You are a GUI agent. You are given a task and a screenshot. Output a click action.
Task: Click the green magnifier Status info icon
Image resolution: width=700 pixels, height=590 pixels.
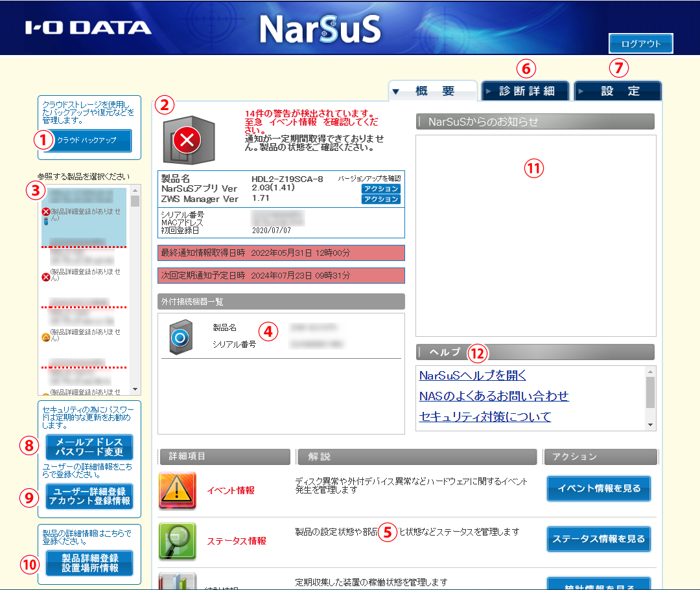coord(177,541)
